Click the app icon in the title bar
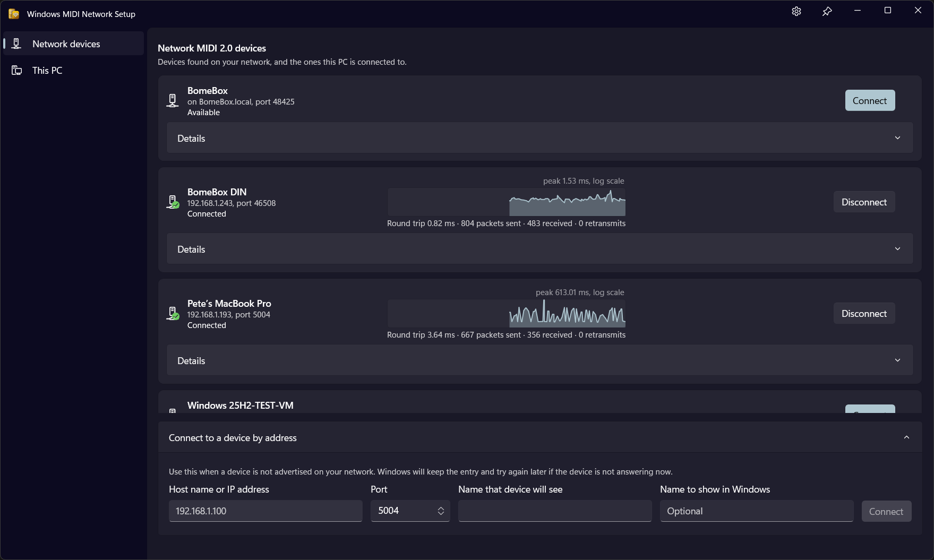This screenshot has height=560, width=934. [14, 14]
